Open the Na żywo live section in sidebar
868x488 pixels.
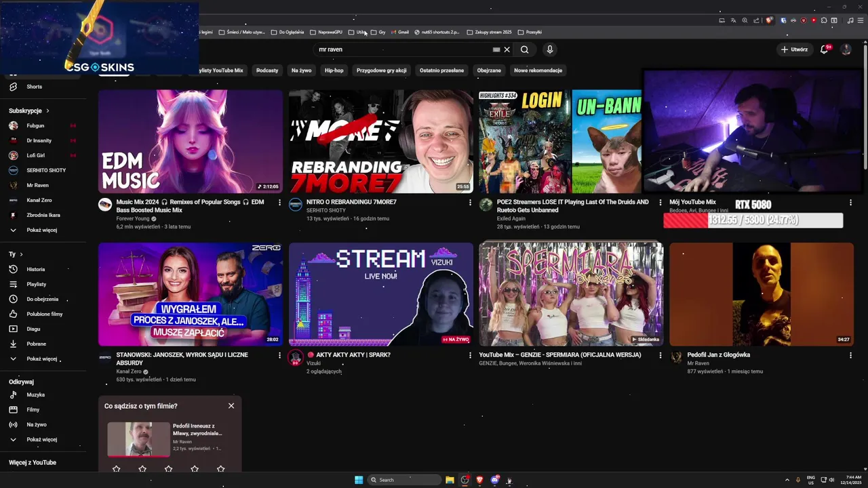(x=43, y=424)
